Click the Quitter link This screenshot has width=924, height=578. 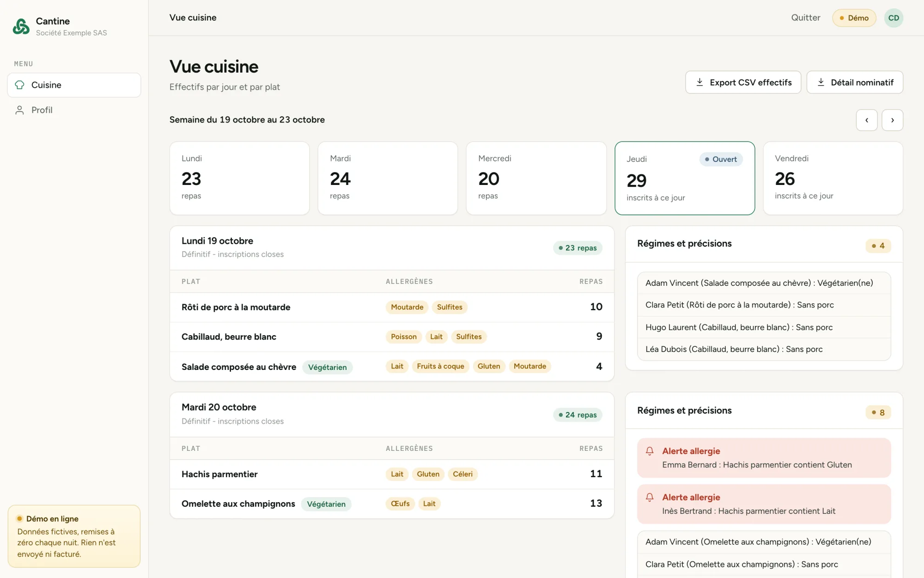pos(806,18)
